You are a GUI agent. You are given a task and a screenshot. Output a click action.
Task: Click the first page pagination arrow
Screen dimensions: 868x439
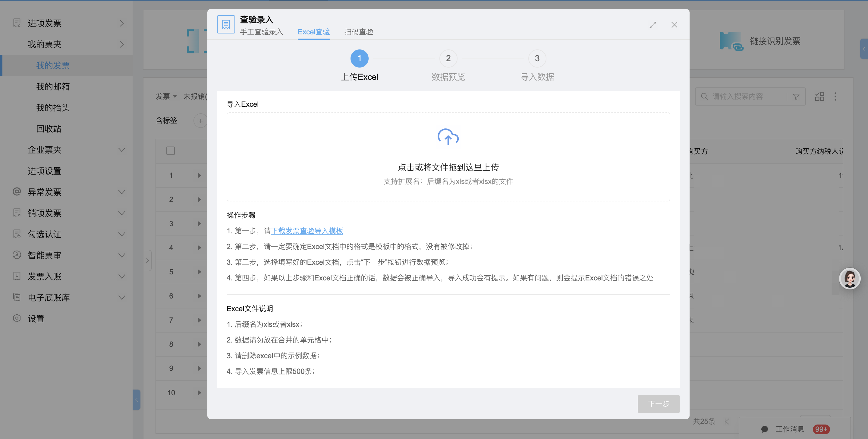point(726,421)
